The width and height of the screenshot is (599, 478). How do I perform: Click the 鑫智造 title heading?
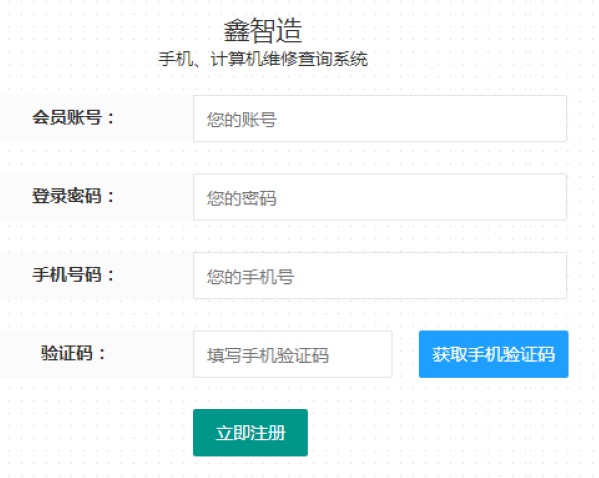(263, 30)
